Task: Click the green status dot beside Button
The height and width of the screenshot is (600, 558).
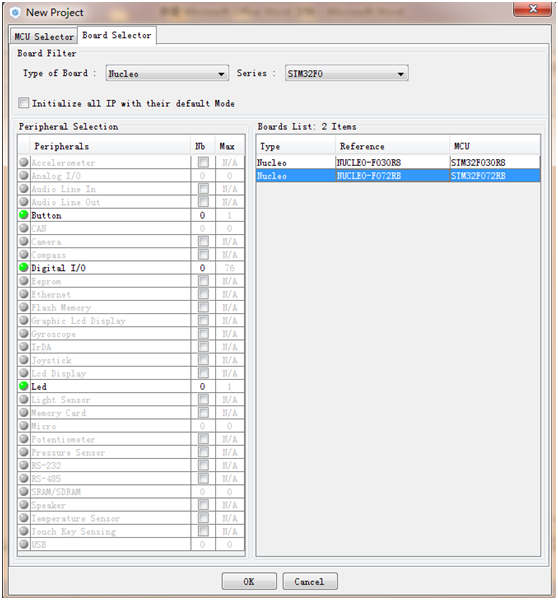Action: (x=24, y=215)
